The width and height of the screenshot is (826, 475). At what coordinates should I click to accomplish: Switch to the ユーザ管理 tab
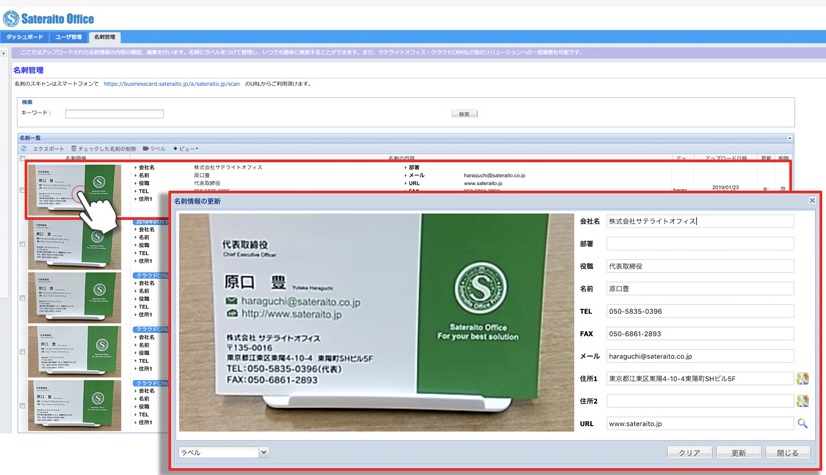coord(68,37)
